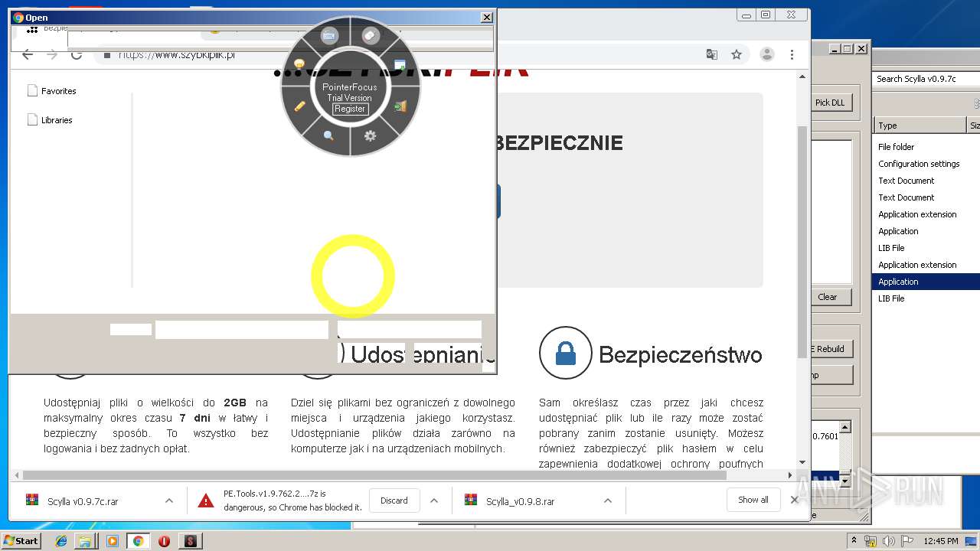Screen dimensions: 980x551
Task: Click the Bezpieczeństwo heading
Action: pos(681,354)
